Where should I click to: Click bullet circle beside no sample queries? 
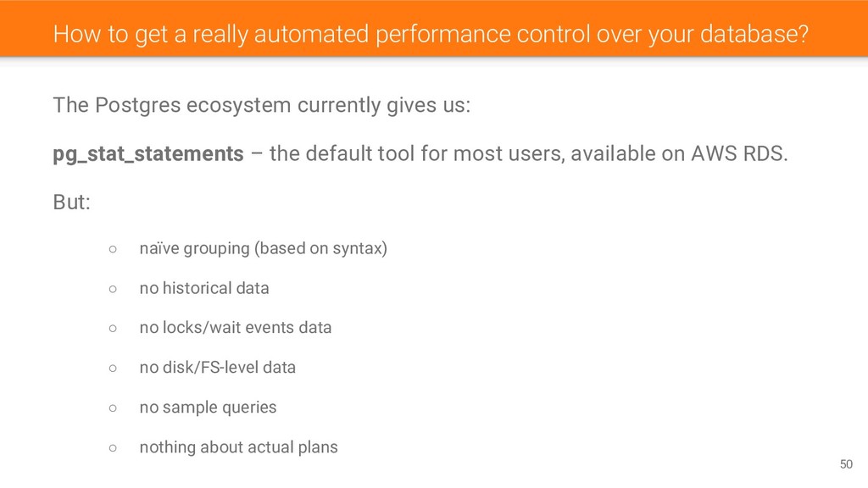(x=113, y=408)
